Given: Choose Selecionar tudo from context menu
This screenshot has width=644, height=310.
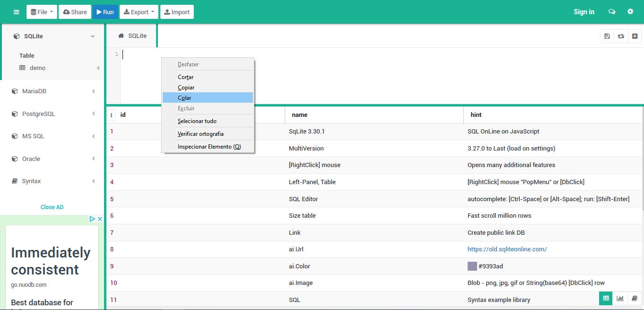Looking at the screenshot, I should point(208,121).
